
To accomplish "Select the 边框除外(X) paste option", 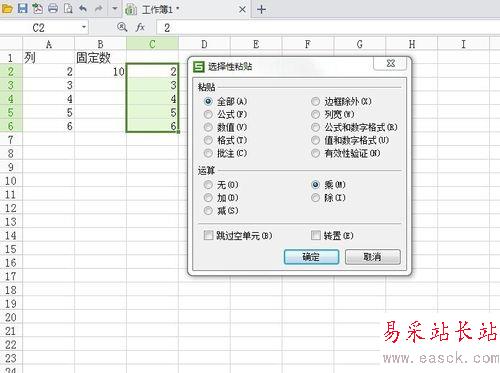I will [x=341, y=101].
